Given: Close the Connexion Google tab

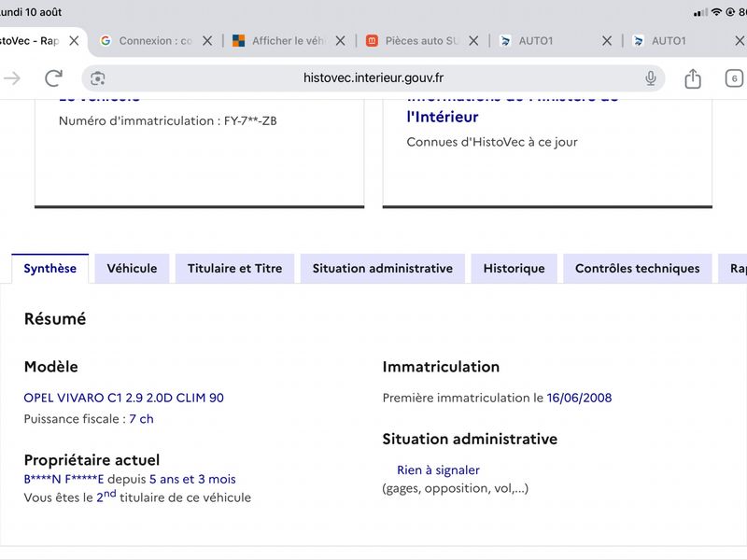Looking at the screenshot, I should coord(207,41).
